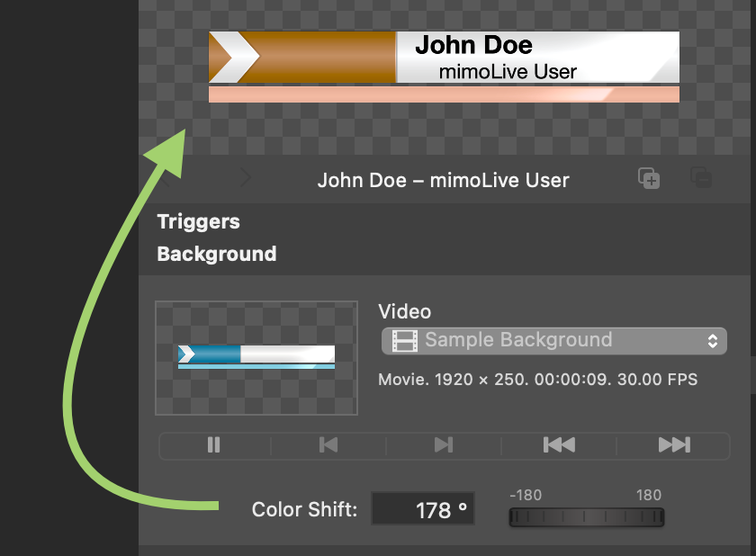Click the movie info text 1920 × 250
This screenshot has height=556, width=756.
[x=537, y=380]
